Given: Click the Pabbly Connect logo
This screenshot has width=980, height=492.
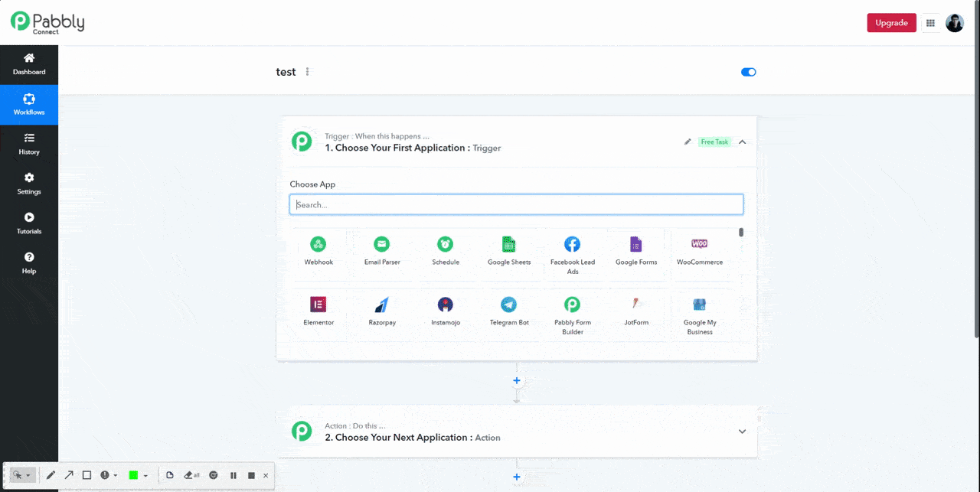Looking at the screenshot, I should click(47, 22).
